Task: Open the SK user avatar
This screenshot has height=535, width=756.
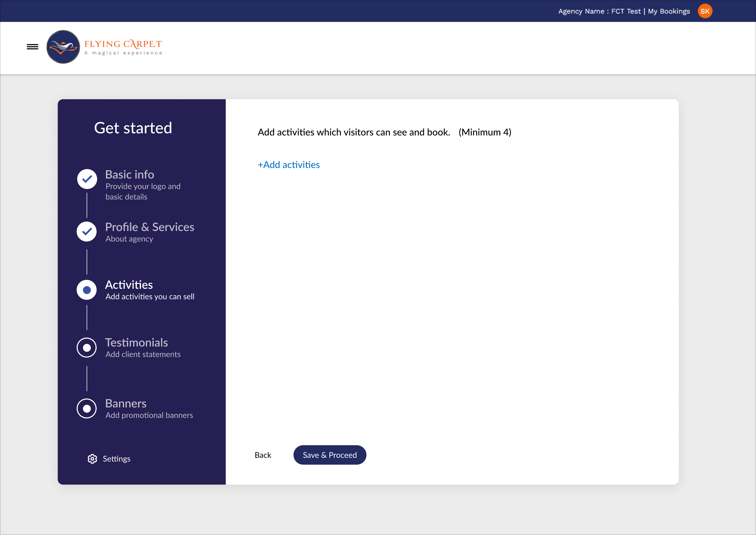Action: tap(705, 11)
